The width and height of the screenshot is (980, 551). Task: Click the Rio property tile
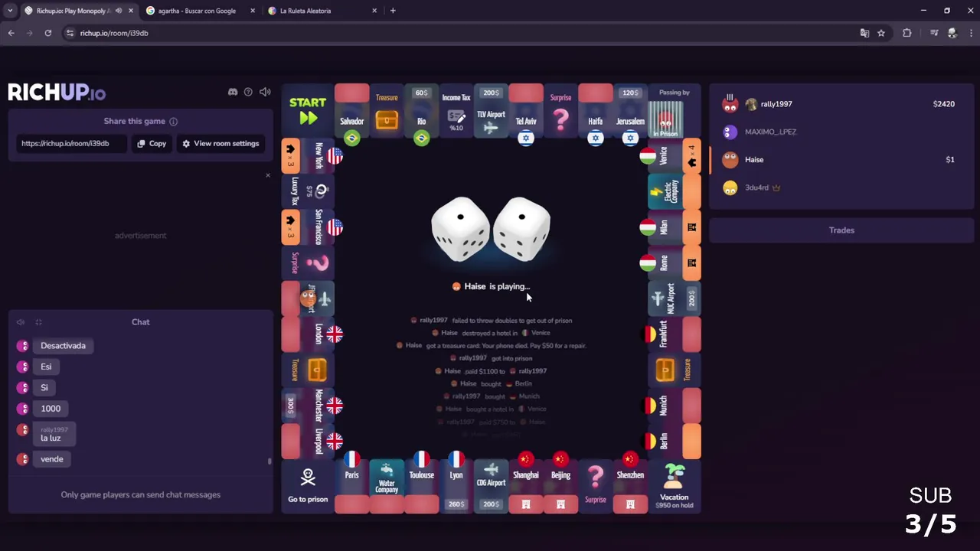(421, 111)
